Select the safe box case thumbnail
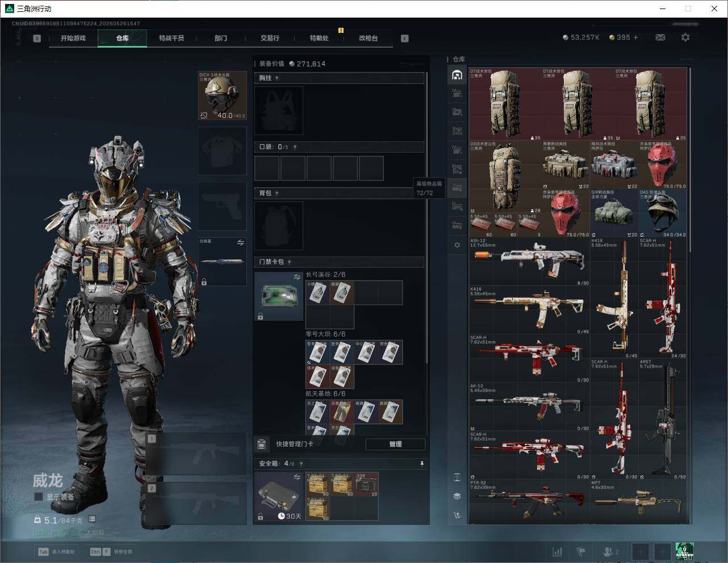The height and width of the screenshot is (563, 728). pos(279,497)
